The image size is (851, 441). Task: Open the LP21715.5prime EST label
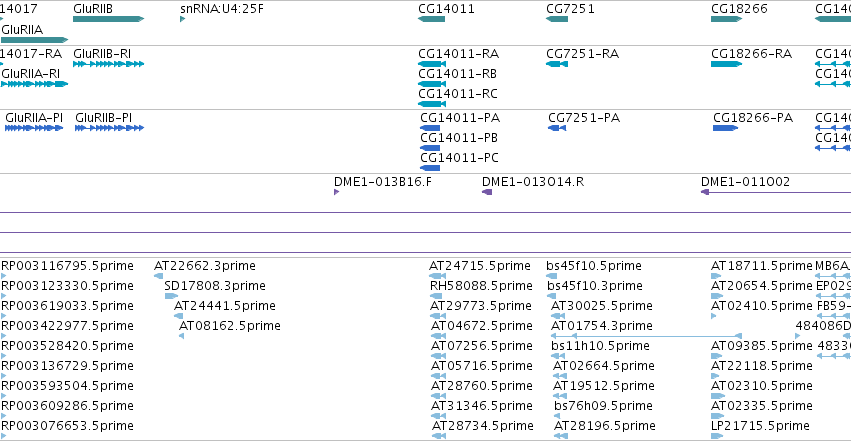point(760,426)
